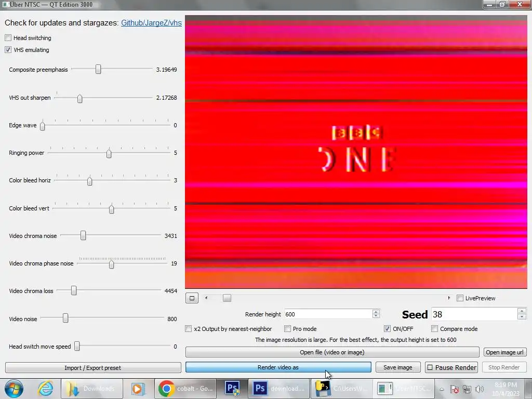Toggle the Pause Render button
The image size is (532, 399).
point(451,367)
